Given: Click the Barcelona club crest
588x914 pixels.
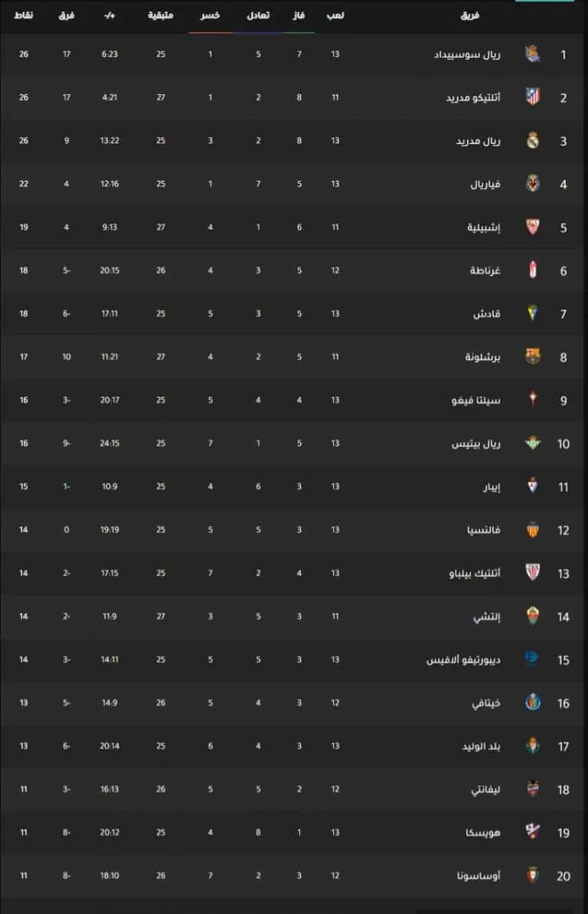Looking at the screenshot, I should tap(533, 356).
